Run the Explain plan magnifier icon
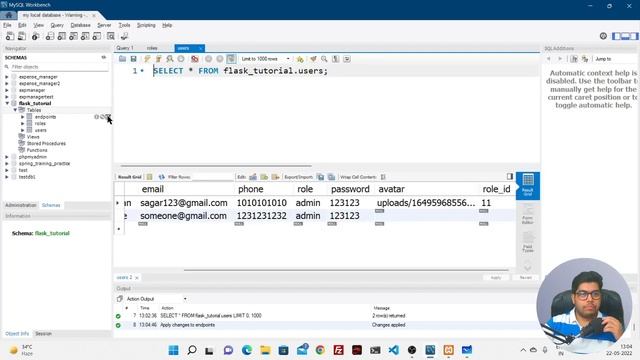This screenshot has height=360, width=640. click(170, 59)
